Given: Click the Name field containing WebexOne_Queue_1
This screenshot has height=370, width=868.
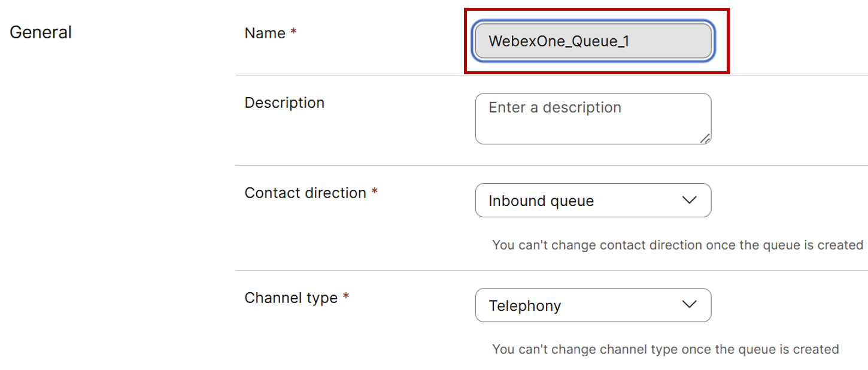Looking at the screenshot, I should 593,41.
